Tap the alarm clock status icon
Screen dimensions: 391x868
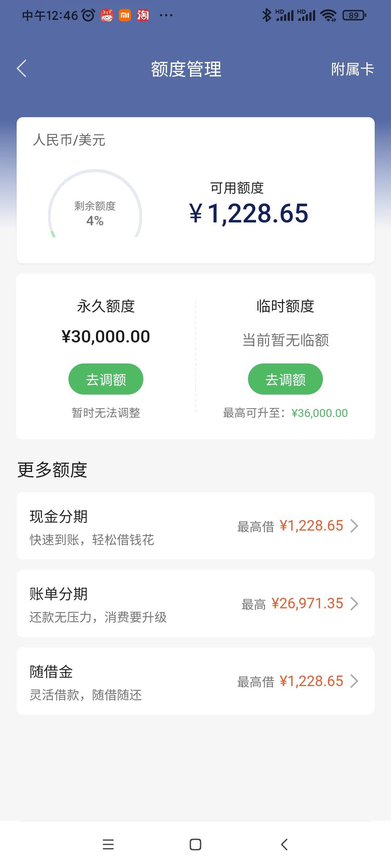88,15
